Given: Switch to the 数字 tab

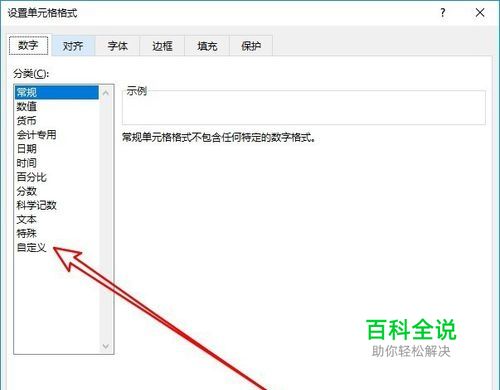Looking at the screenshot, I should click(28, 45).
